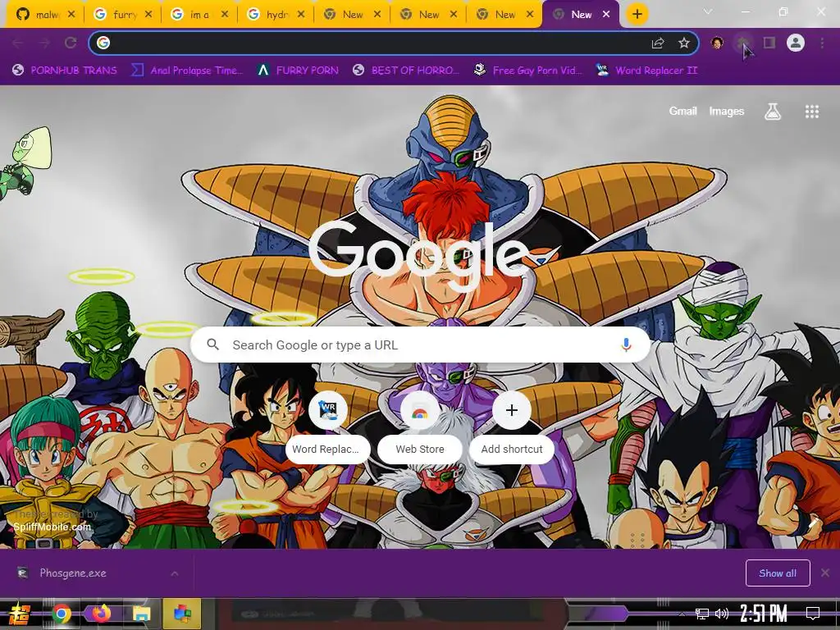840x630 pixels.
Task: Open the tab search dropdown chevron
Action: coord(708,11)
